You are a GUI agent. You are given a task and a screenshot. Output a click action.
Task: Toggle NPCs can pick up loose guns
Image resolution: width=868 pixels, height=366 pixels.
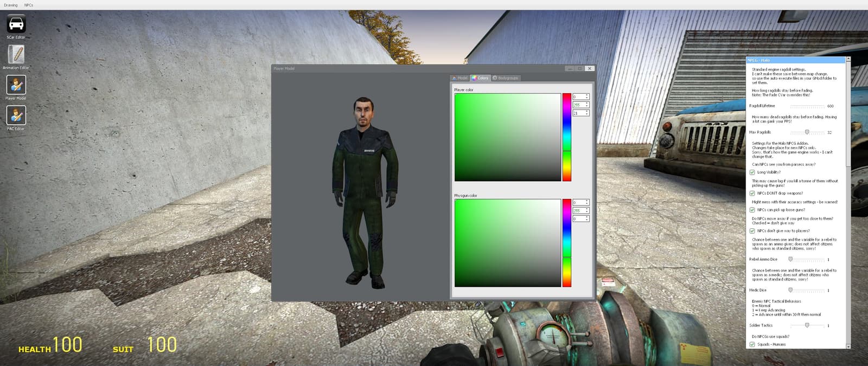[752, 210]
